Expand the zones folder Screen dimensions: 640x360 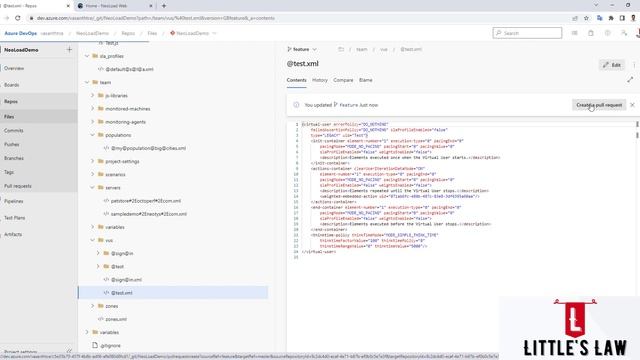(93, 306)
